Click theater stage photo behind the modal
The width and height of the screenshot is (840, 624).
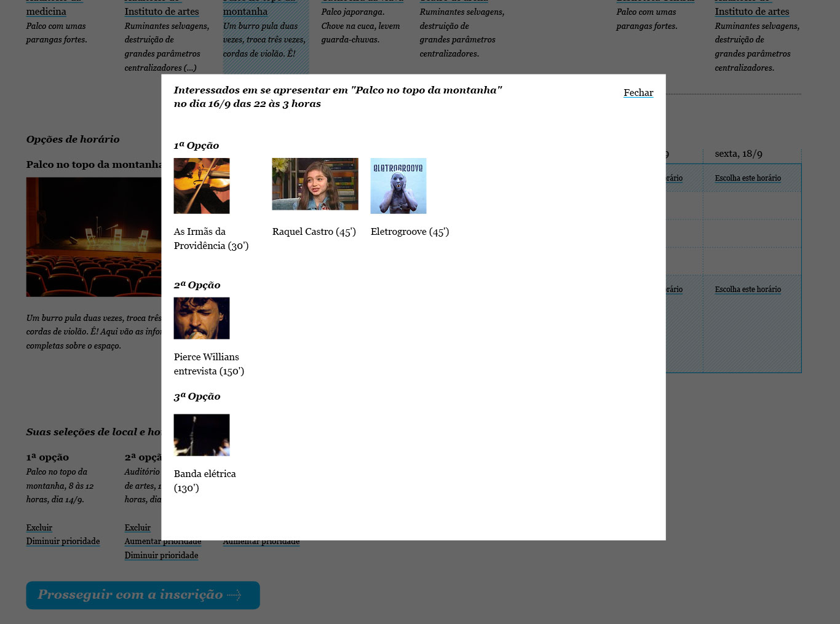pyautogui.click(x=93, y=237)
